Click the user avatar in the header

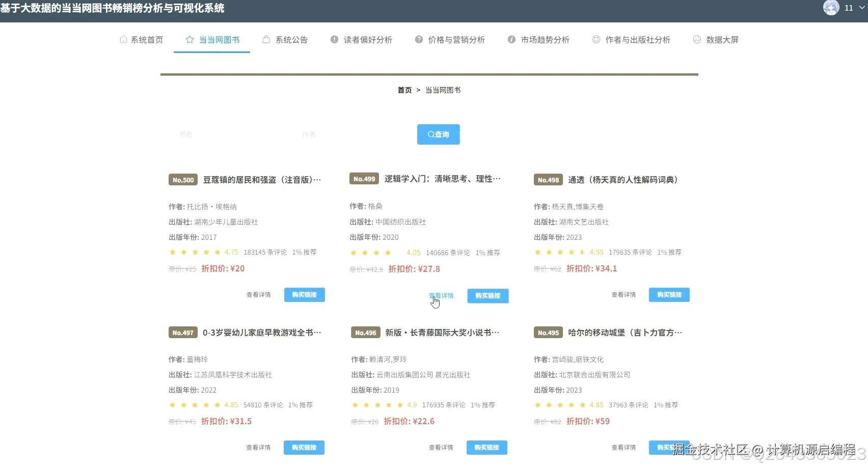pos(831,8)
